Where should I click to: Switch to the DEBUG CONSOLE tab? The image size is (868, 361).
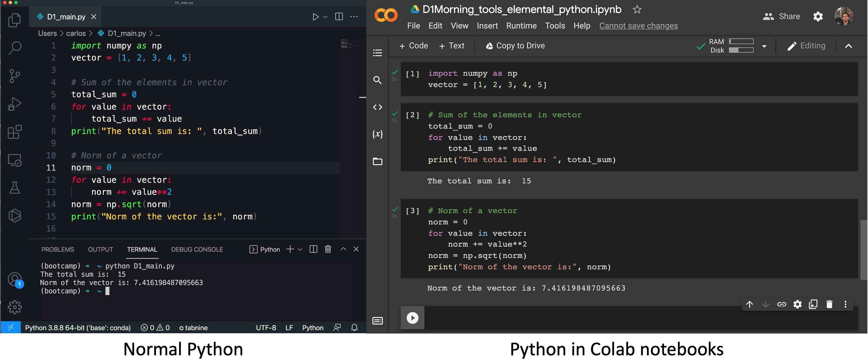[197, 249]
